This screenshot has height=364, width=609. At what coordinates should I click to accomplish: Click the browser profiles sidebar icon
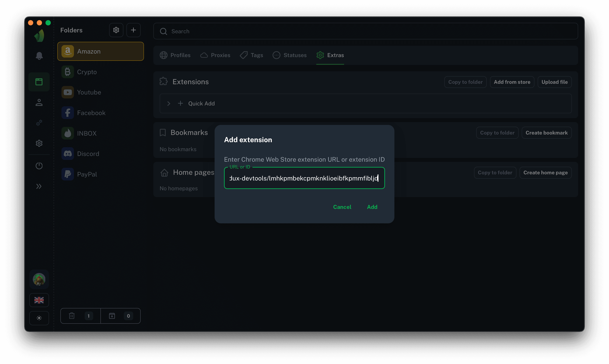(x=39, y=82)
